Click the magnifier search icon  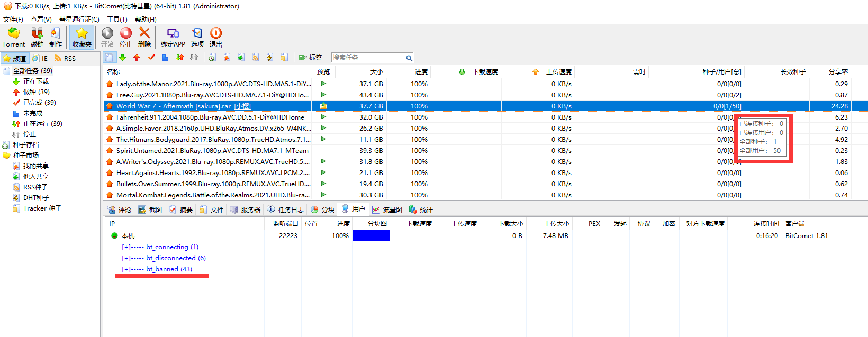(409, 58)
